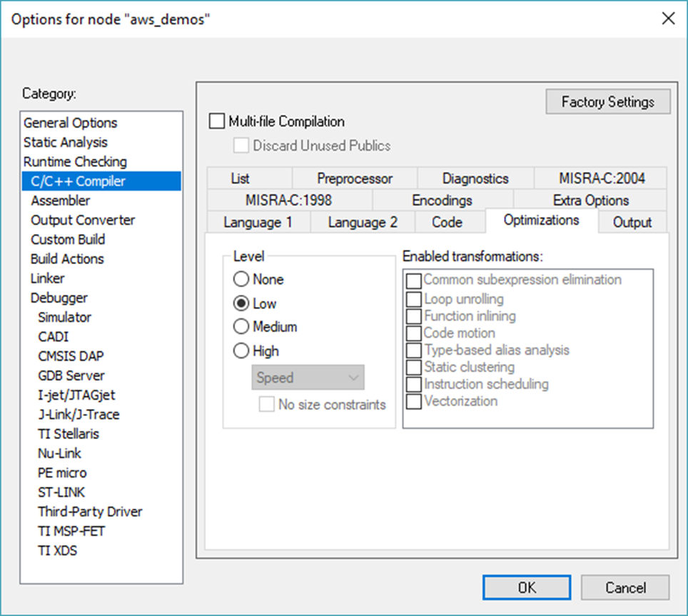Check the Vectorization transformation
Image resolution: width=688 pixels, height=616 pixels.
pos(413,401)
